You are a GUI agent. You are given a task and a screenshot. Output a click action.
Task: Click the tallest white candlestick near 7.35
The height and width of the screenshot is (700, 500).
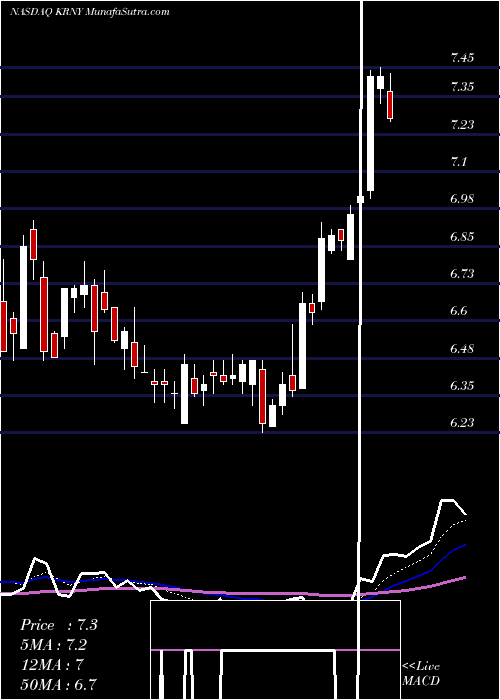tap(371, 133)
